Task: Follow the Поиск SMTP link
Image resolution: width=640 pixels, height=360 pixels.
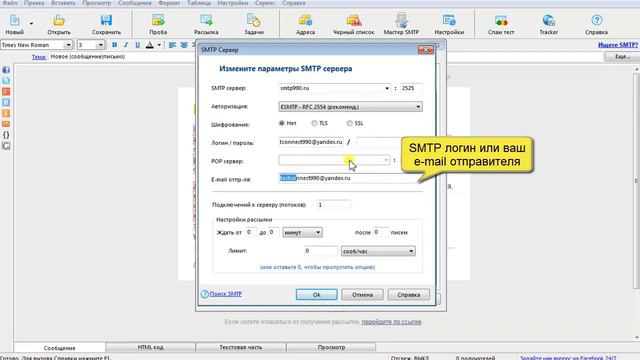Action: click(x=226, y=294)
